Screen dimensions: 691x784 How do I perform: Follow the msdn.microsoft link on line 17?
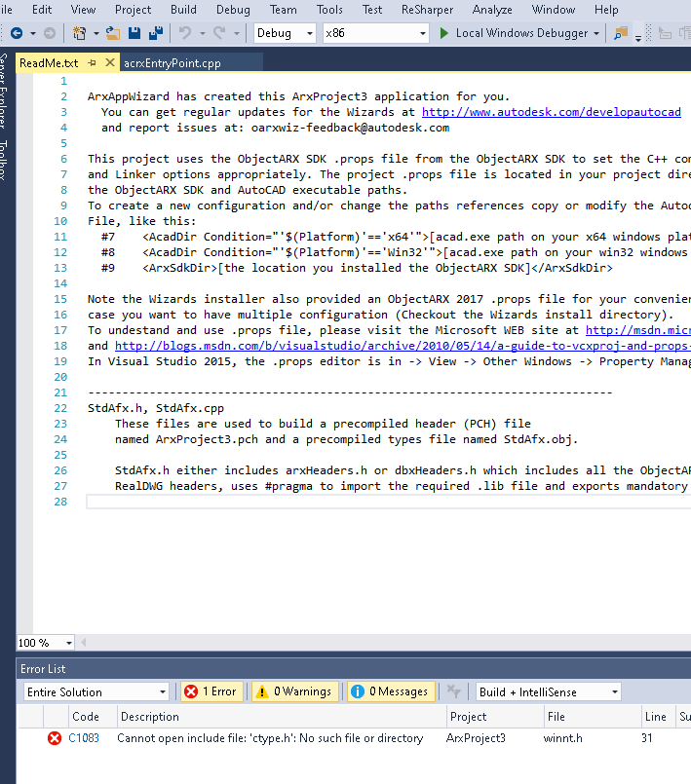(x=638, y=330)
